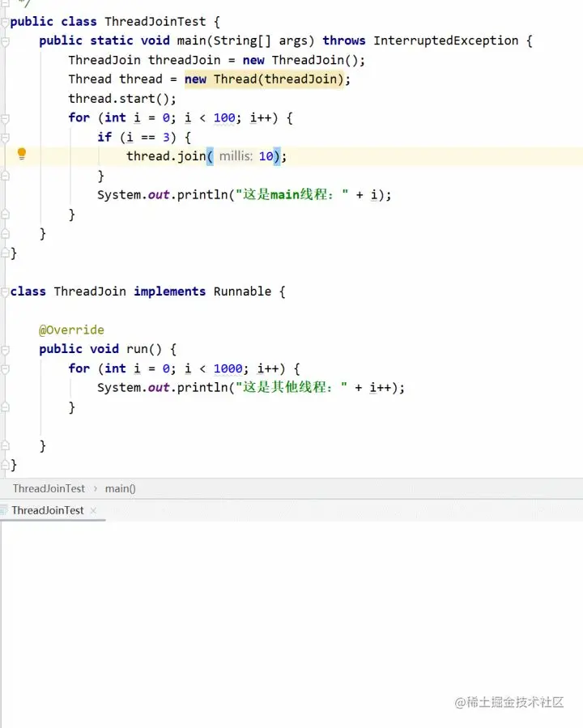Select ThreadJoinTest in the breadcrumb bar

49,488
